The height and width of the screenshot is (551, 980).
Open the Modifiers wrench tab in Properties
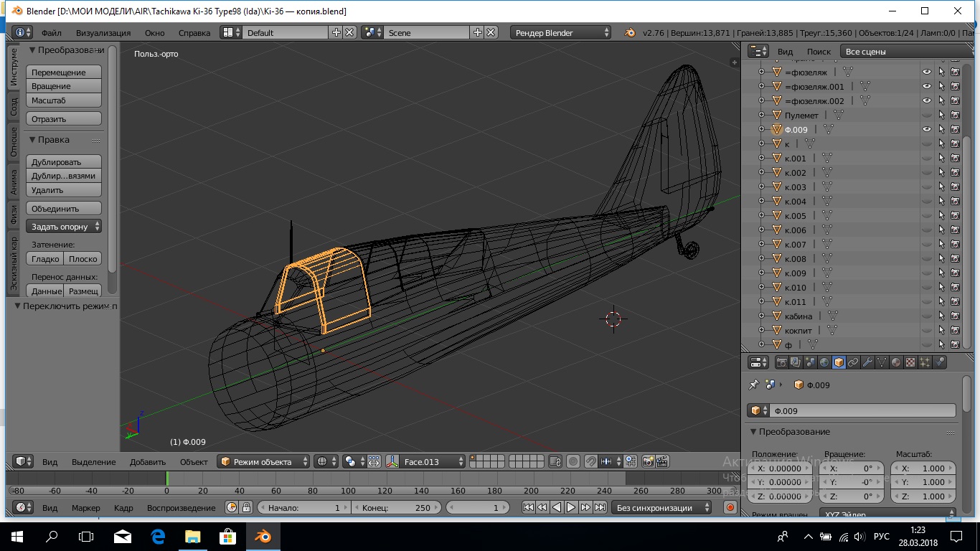coord(867,362)
